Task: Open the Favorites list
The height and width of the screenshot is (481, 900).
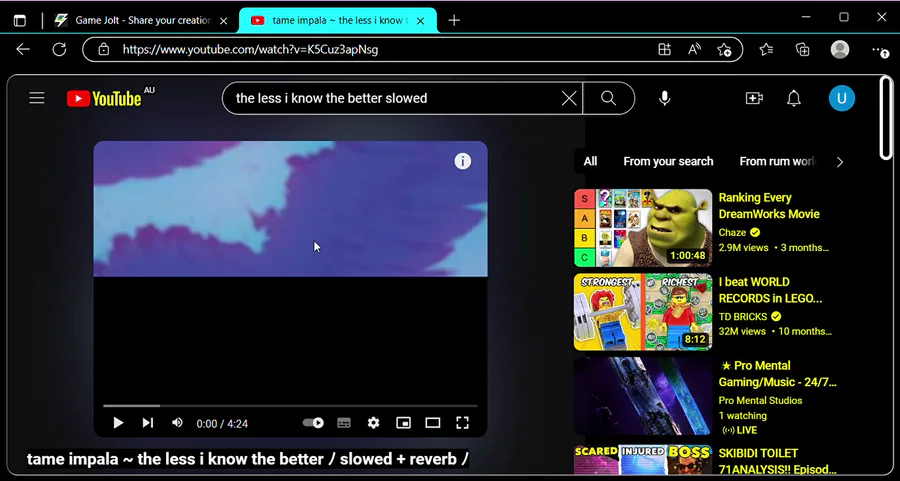Action: click(x=766, y=49)
